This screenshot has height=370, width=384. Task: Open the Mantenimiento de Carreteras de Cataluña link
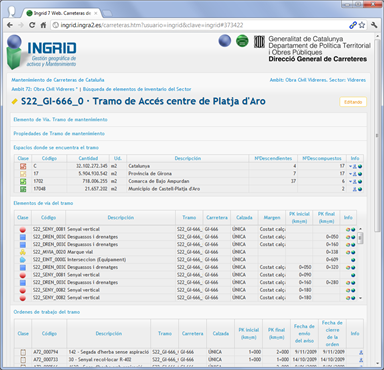pyautogui.click(x=58, y=80)
